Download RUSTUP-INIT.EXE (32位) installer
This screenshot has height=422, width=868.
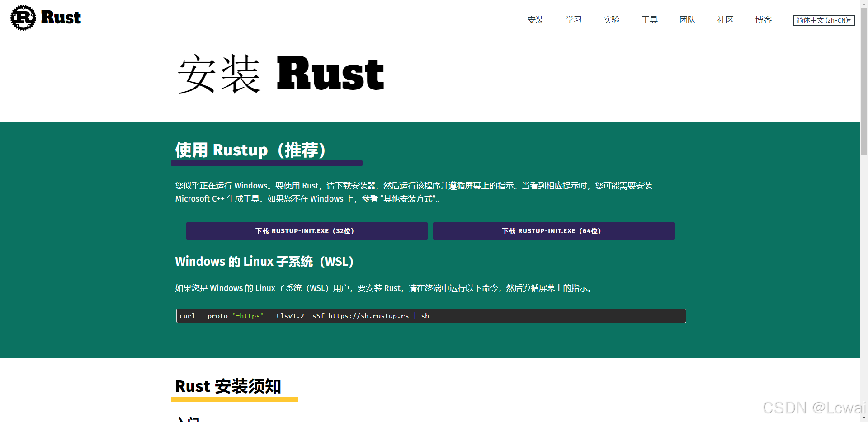click(307, 231)
